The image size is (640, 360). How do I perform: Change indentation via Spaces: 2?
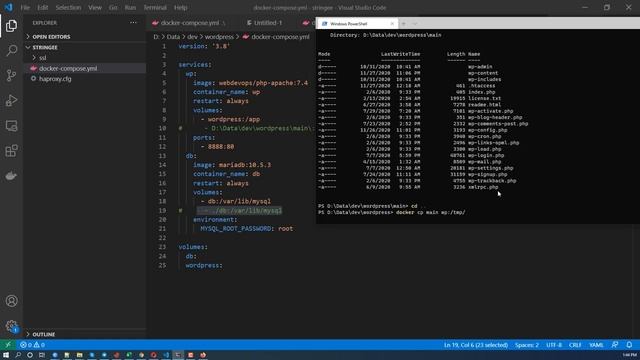(527, 345)
